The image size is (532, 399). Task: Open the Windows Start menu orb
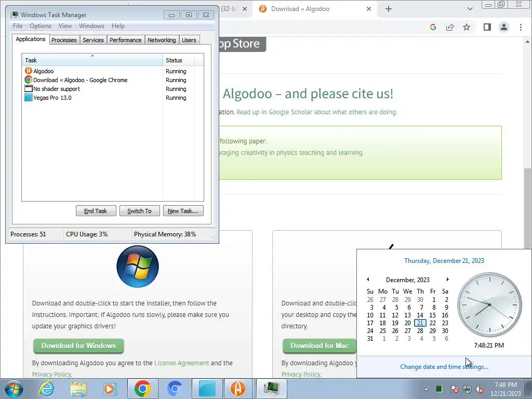pos(14,389)
